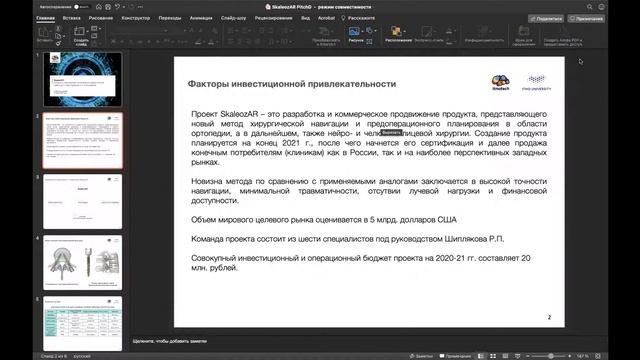640x360 pixels.
Task: Click the paragraph Совокупный инвестиционный и операционный бюджет
Action: (x=360, y=263)
